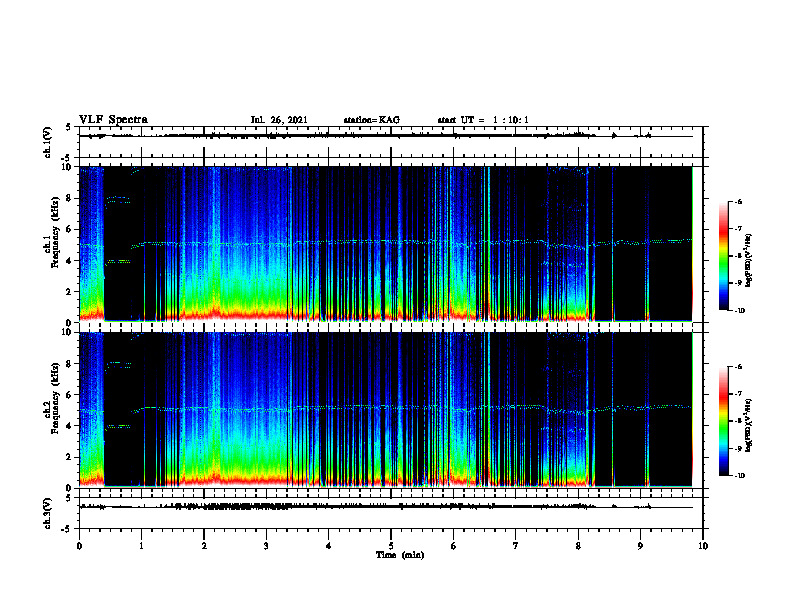Click time axis tick label "9"
The width and height of the screenshot is (792, 612).
click(x=640, y=546)
